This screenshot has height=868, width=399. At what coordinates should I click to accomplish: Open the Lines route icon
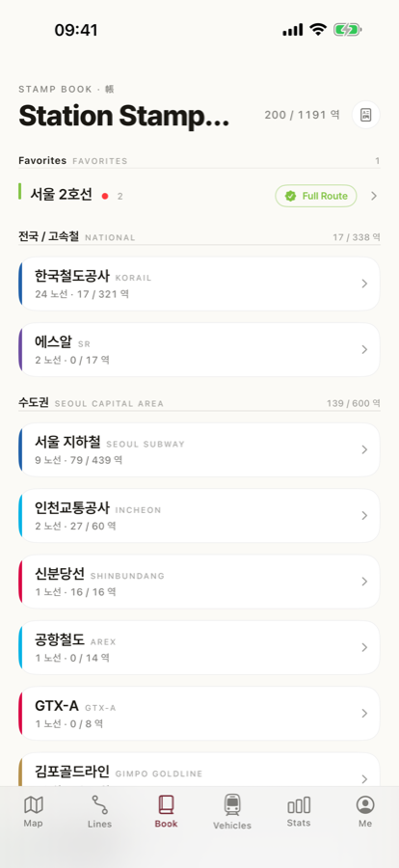99,804
